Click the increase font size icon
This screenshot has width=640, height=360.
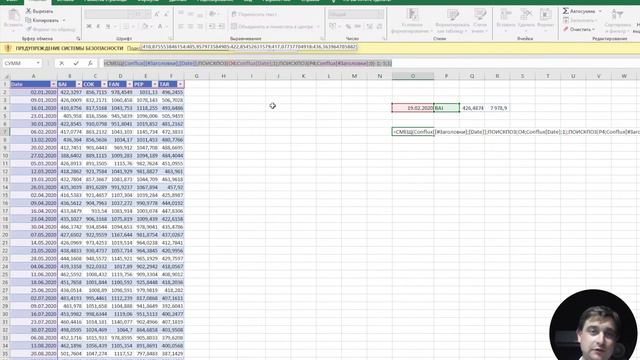click(157, 14)
